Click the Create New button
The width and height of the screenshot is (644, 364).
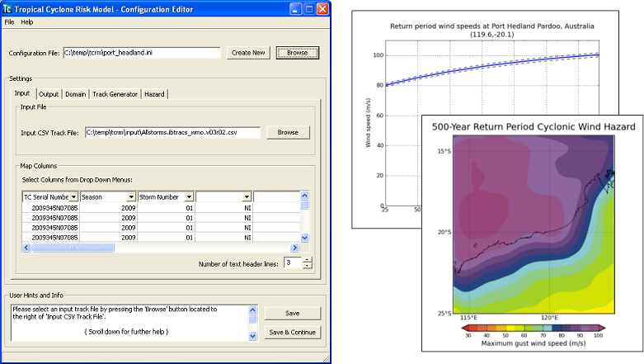coord(248,53)
